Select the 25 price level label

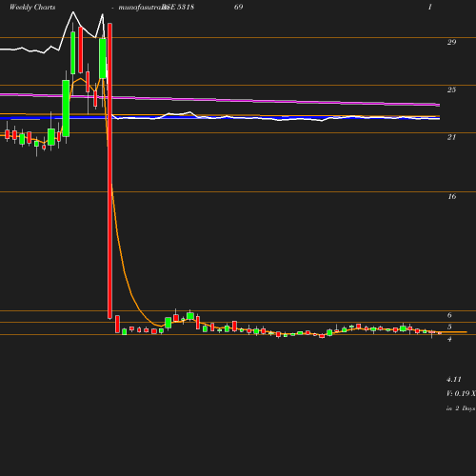(x=451, y=89)
